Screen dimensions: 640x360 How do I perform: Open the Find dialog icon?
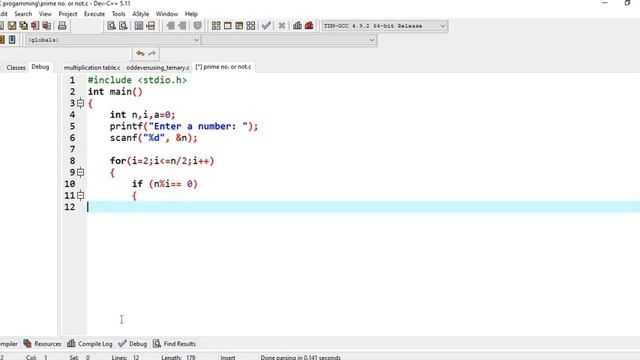pyautogui.click(x=111, y=26)
